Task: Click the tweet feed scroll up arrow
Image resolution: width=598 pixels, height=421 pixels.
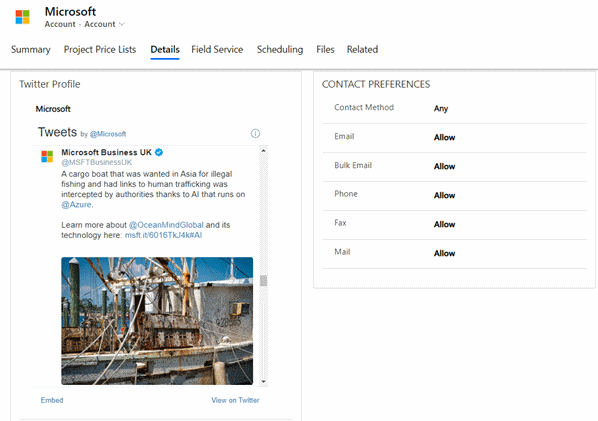Action: point(263,151)
